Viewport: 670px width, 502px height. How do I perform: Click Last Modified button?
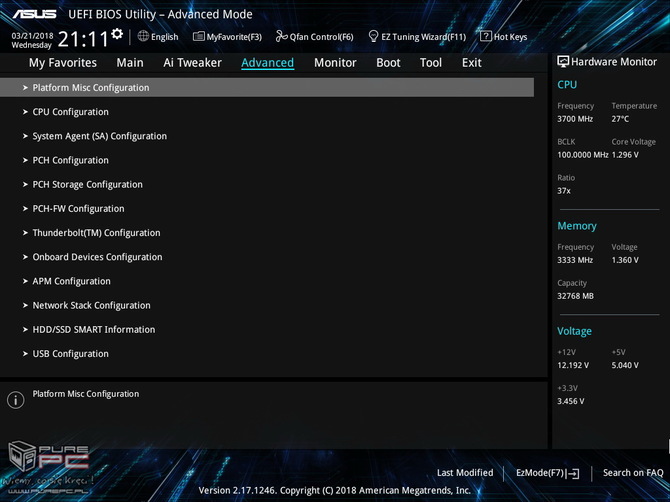coord(465,473)
